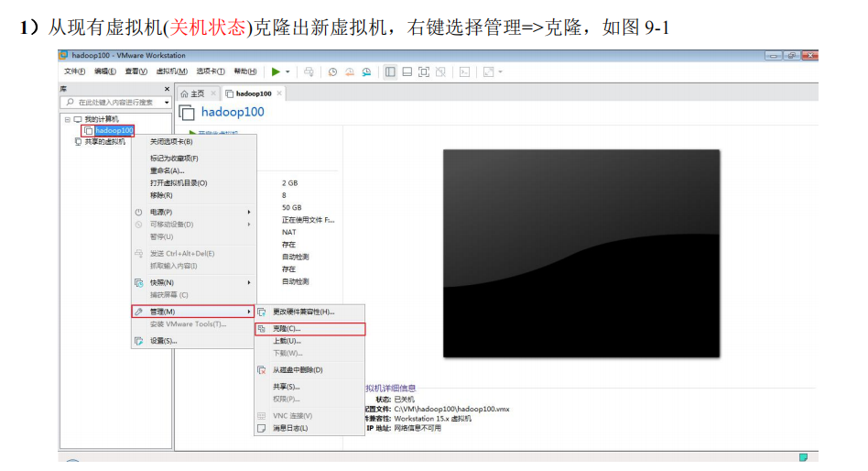Choose 抓取输入内容(I) menu entry

pos(193,266)
